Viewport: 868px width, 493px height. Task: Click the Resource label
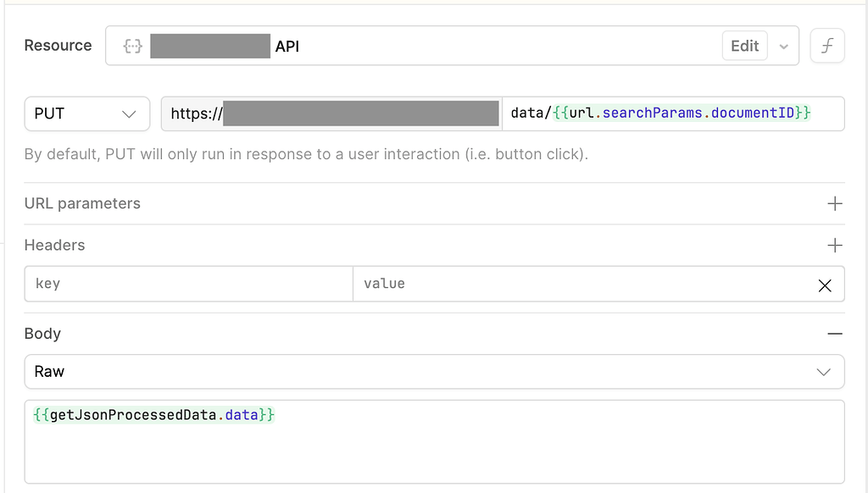[58, 46]
